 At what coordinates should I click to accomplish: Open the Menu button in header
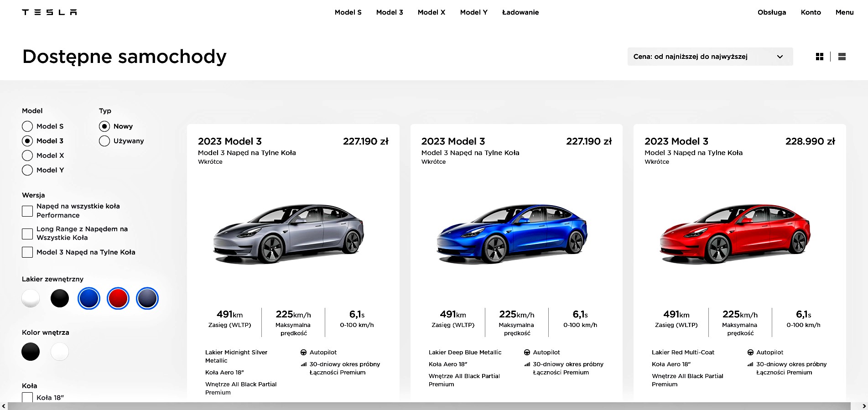pos(845,12)
